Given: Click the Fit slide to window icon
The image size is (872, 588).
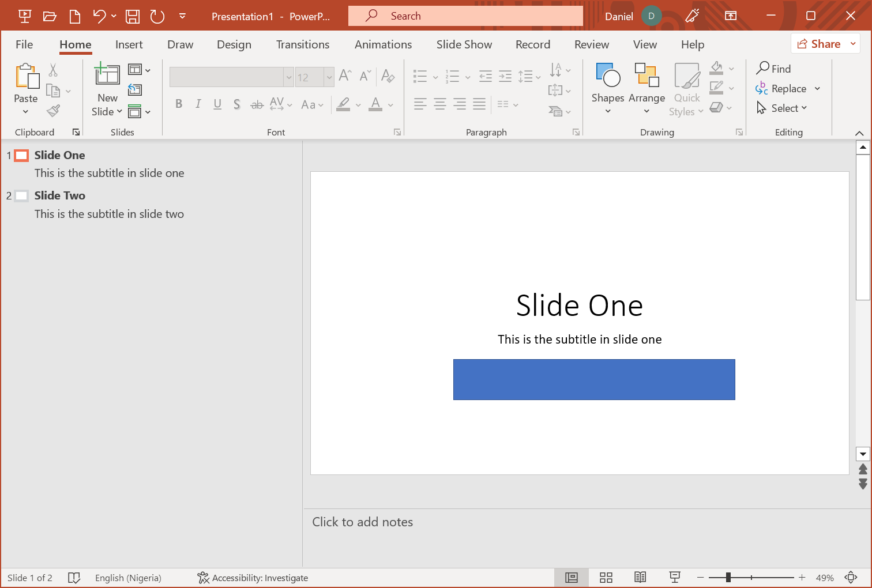Looking at the screenshot, I should (851, 578).
